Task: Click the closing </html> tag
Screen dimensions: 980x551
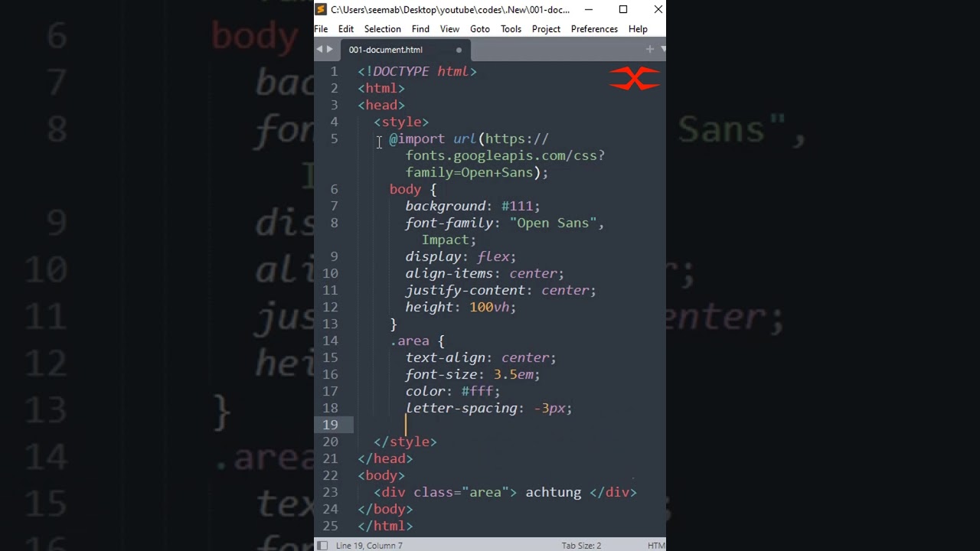Action: (385, 526)
